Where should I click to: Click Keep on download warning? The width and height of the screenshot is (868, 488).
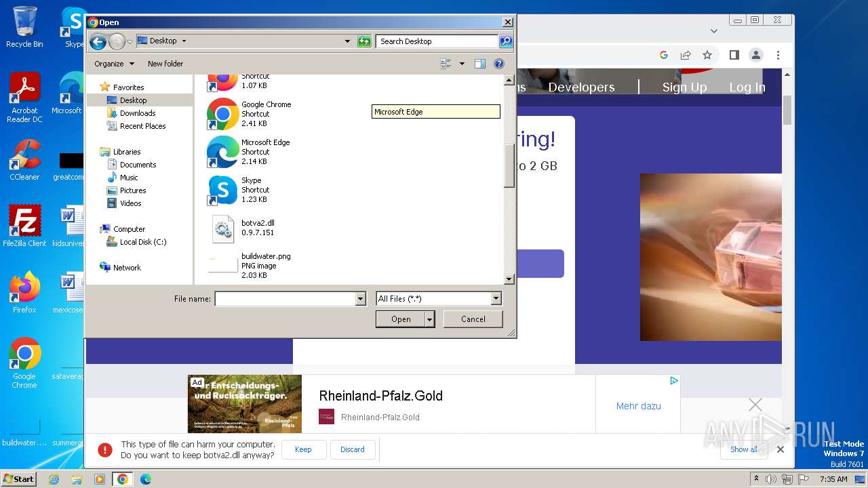[x=303, y=449]
